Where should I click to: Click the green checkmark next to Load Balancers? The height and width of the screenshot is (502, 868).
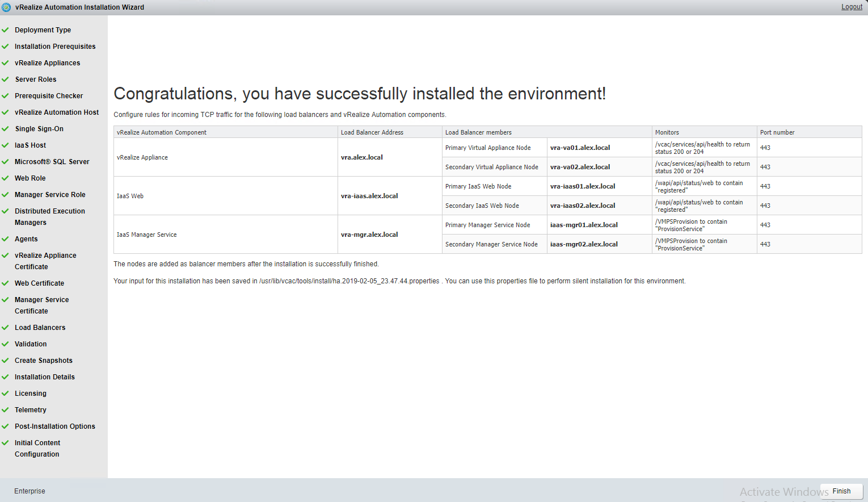[5, 328]
